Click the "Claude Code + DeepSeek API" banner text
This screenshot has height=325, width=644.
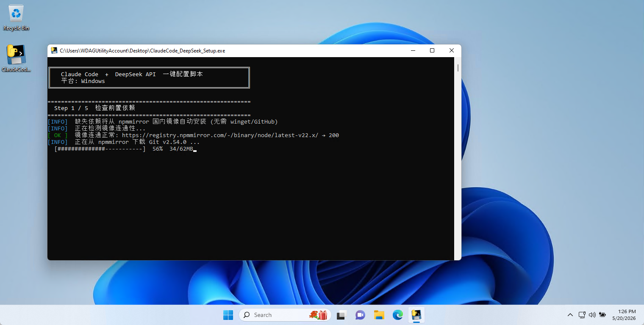108,74
